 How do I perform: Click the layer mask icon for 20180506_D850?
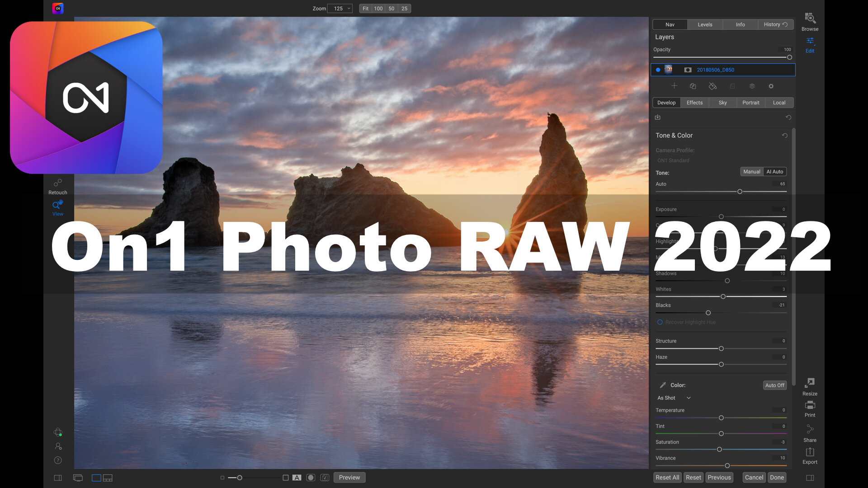click(x=688, y=70)
